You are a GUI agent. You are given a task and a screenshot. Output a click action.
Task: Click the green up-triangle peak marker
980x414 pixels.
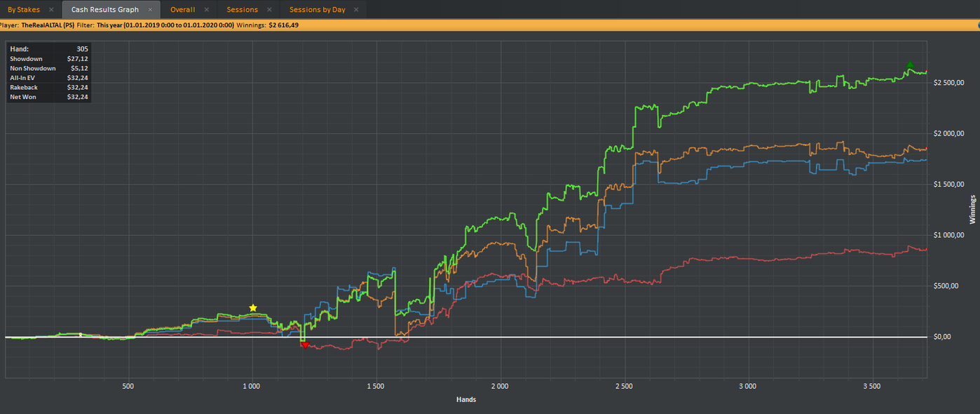click(910, 65)
